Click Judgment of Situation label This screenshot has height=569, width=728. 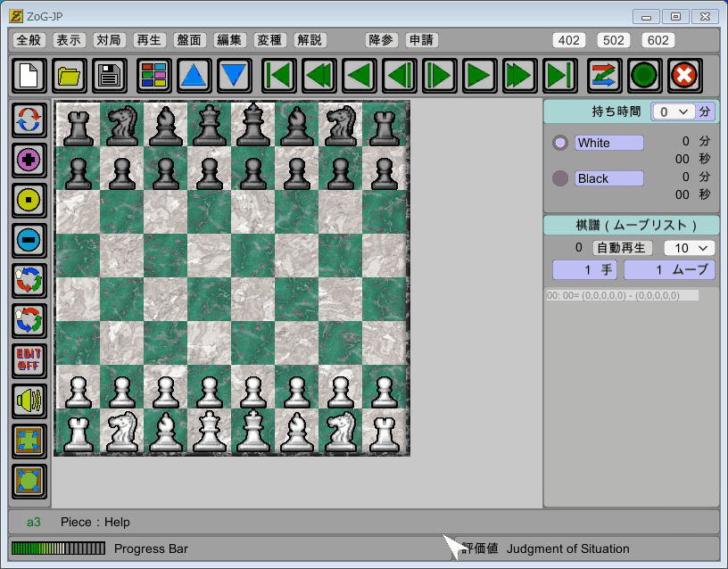(x=567, y=548)
